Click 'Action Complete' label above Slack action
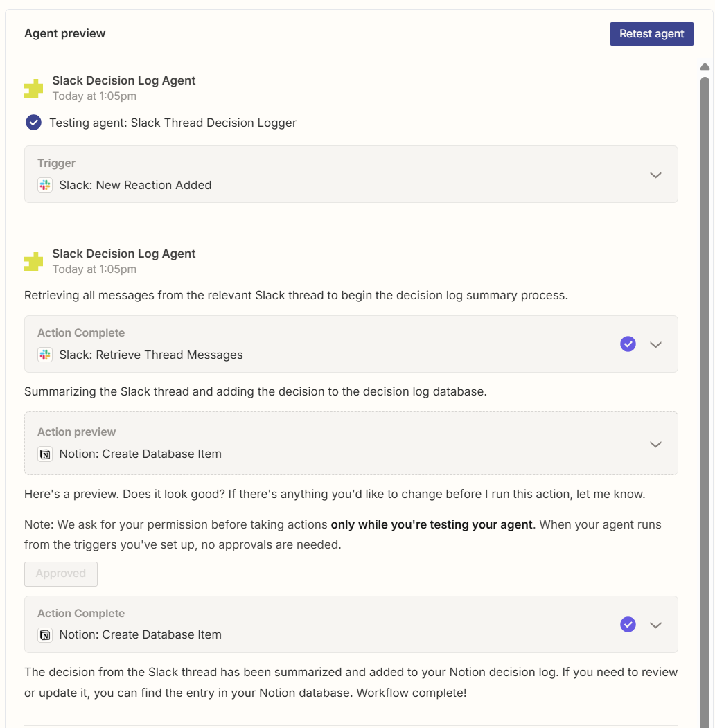715x728 pixels. (81, 333)
